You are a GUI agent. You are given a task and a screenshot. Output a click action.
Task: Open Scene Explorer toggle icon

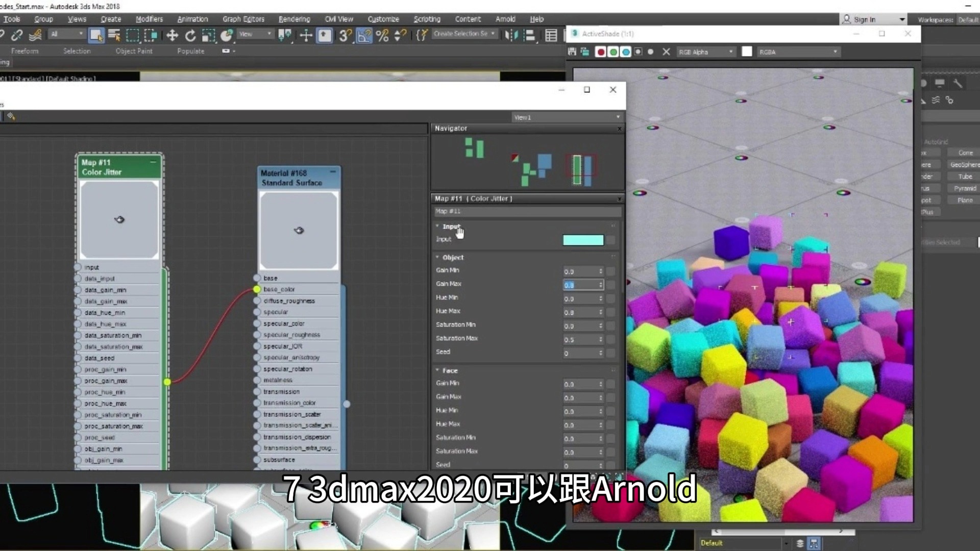click(551, 35)
